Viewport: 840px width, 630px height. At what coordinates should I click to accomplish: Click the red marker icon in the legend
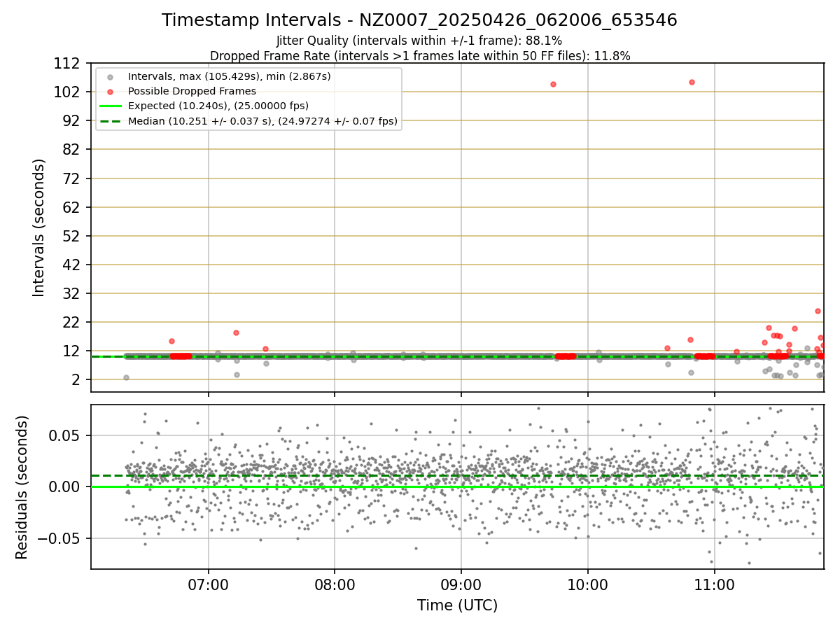(110, 92)
